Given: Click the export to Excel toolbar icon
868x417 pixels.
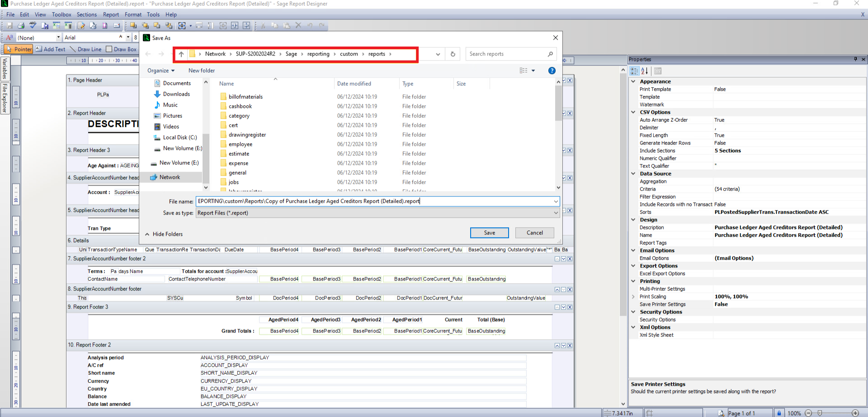Looking at the screenshot, I should pos(57,26).
